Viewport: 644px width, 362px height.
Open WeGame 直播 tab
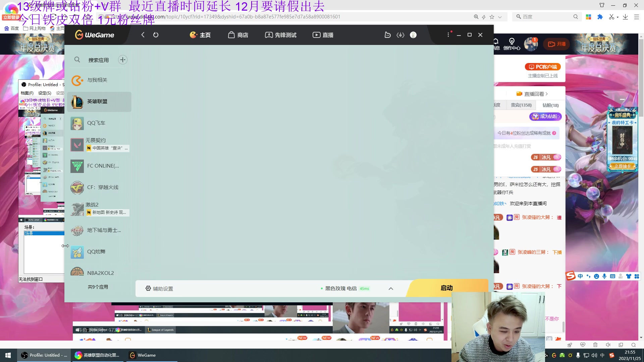coord(323,35)
